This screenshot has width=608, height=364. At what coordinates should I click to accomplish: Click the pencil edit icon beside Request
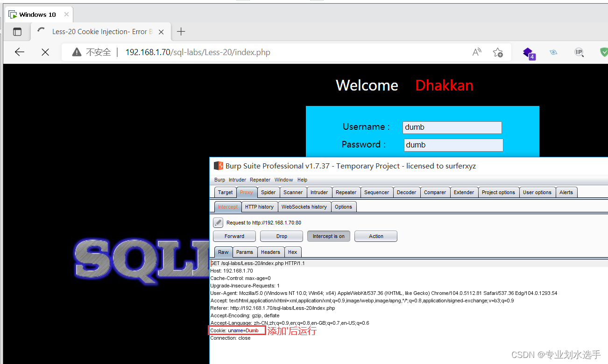coord(218,223)
